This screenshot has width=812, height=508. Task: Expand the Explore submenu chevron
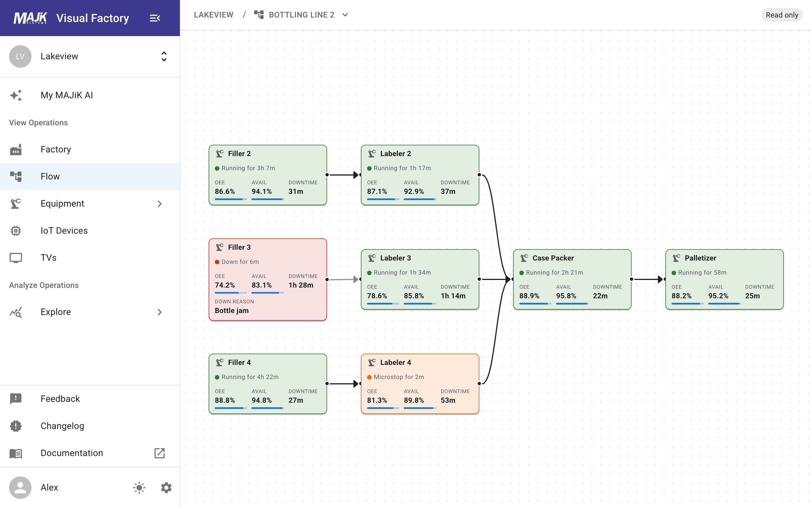click(160, 312)
